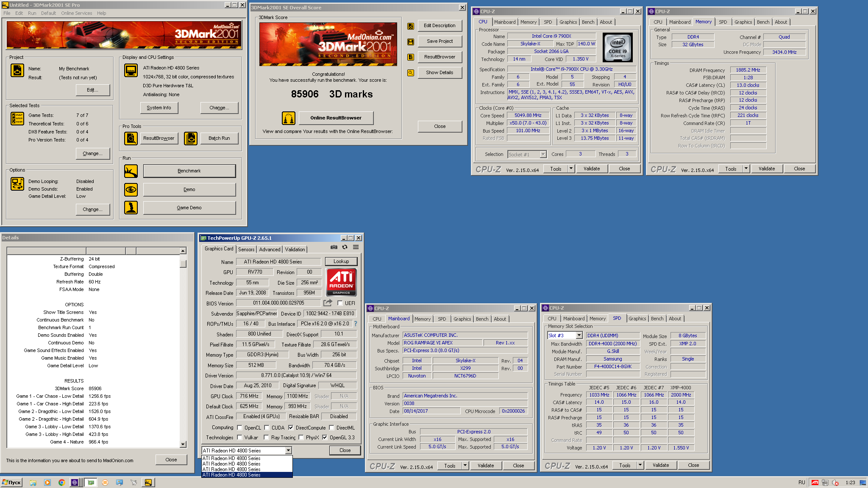Click the ResultBrowser icon in score window
868x488 pixels.
click(411, 57)
